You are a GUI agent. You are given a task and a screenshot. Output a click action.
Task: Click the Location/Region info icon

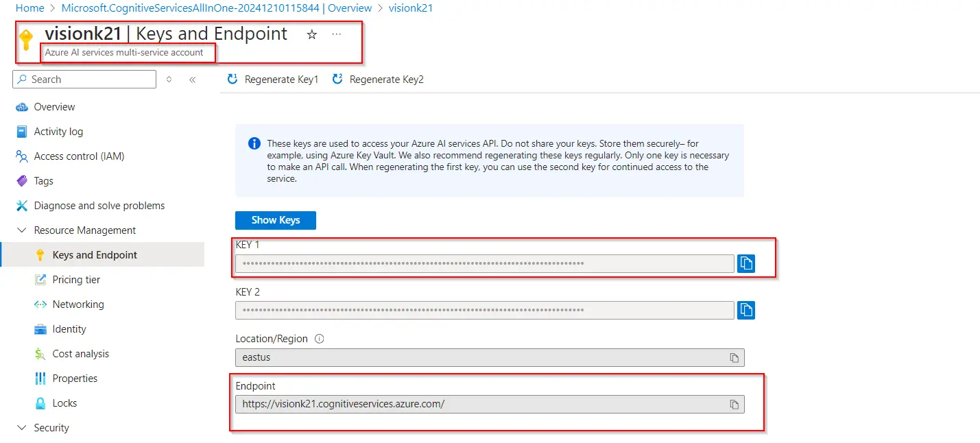[319, 339]
